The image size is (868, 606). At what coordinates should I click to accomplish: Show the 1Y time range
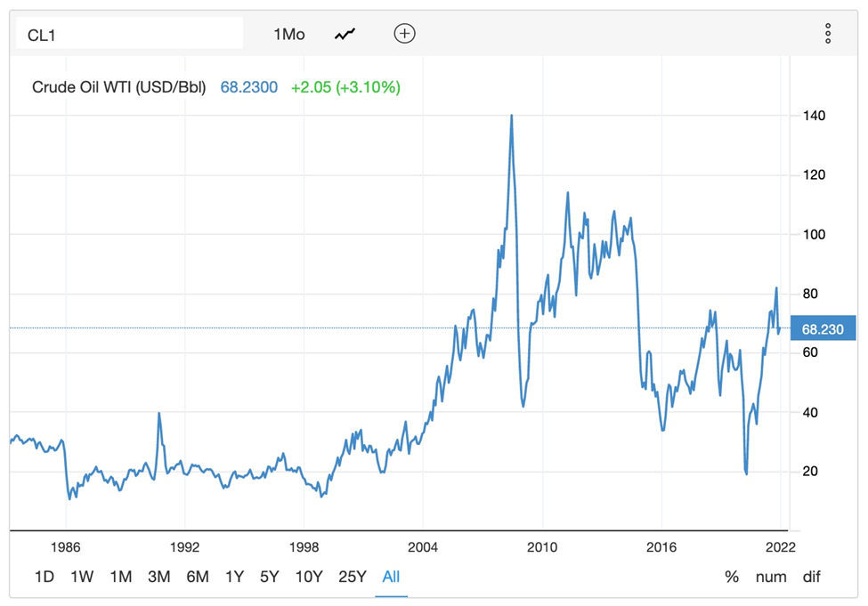coord(234,577)
